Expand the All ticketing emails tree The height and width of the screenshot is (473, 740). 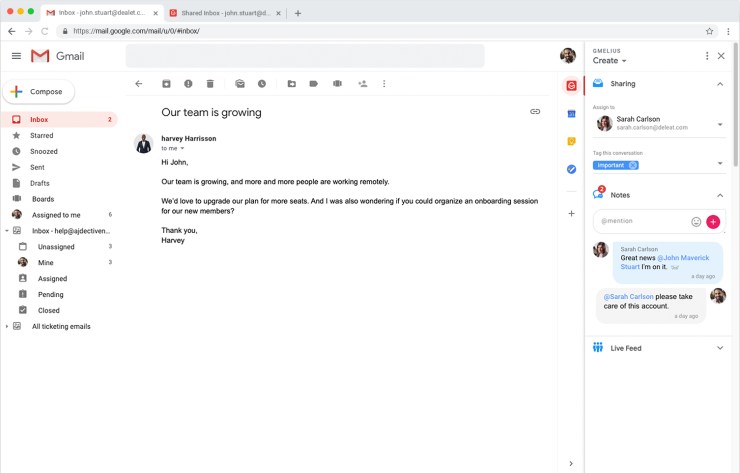[x=7, y=326]
